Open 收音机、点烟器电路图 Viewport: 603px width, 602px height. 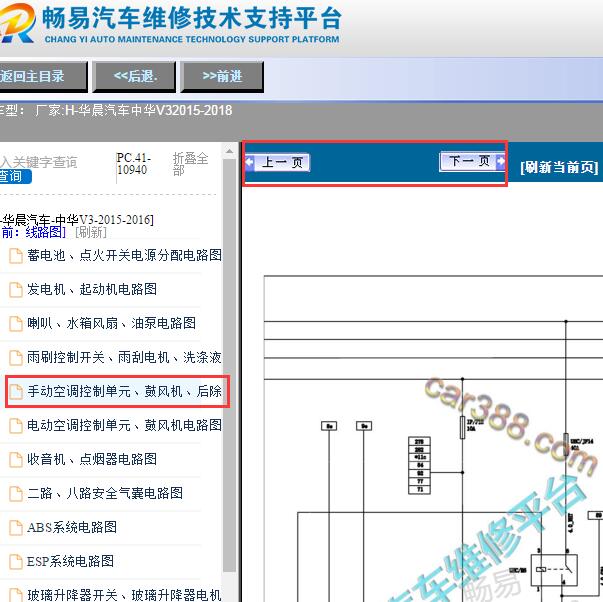(92, 459)
